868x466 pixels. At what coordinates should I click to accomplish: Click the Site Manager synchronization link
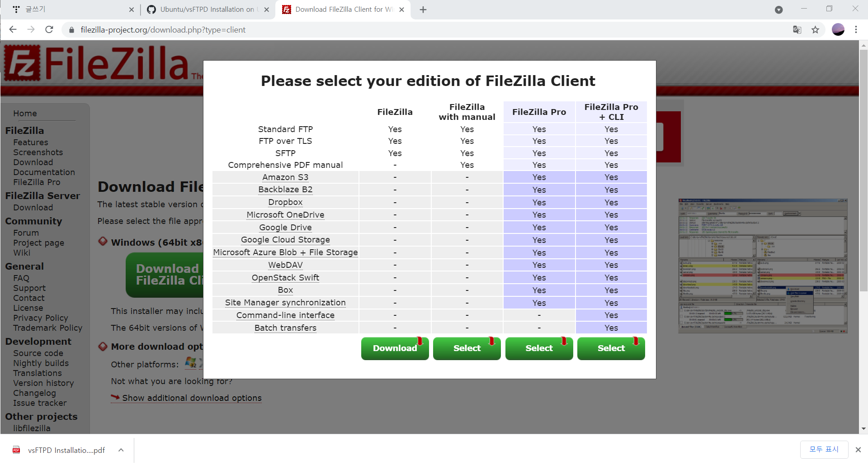(285, 303)
